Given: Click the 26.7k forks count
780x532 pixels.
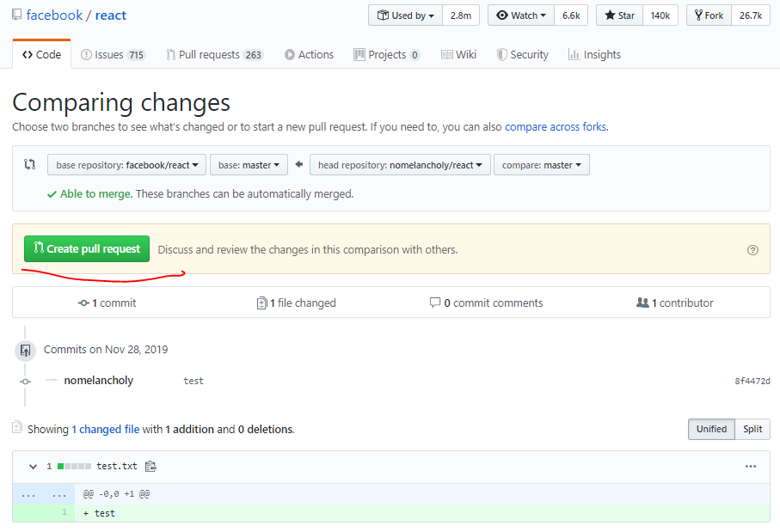Looking at the screenshot, I should [x=751, y=15].
